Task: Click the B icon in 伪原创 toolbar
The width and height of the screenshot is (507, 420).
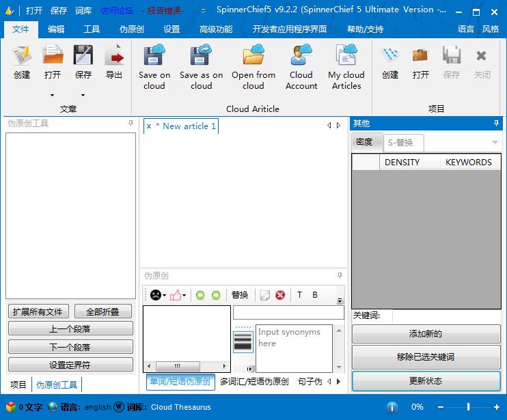Action: pos(315,294)
